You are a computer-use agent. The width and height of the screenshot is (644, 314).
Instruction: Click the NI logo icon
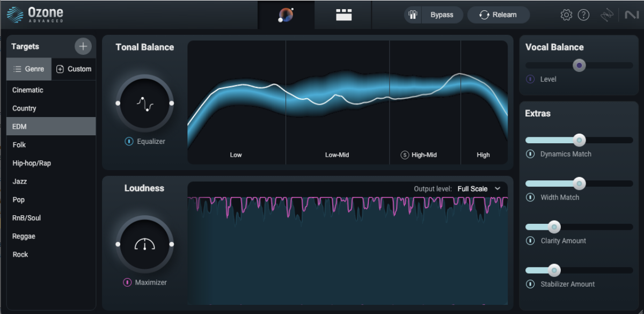pyautogui.click(x=631, y=15)
